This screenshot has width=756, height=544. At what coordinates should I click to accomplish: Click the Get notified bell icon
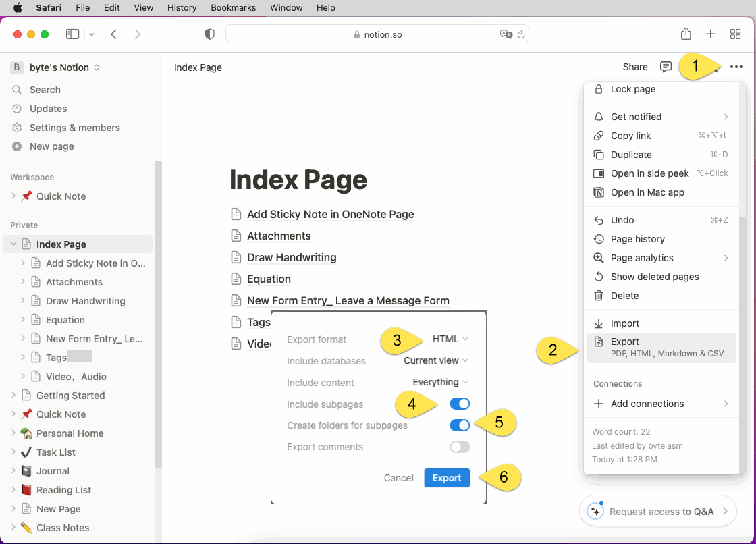coord(598,117)
